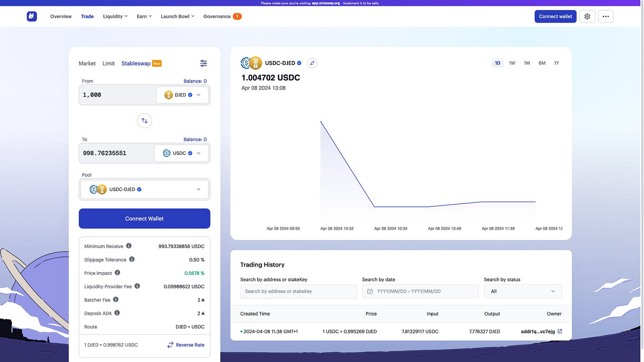Click Minimum Receive value 993.79338856 USDC
644x362 pixels.
(181, 246)
